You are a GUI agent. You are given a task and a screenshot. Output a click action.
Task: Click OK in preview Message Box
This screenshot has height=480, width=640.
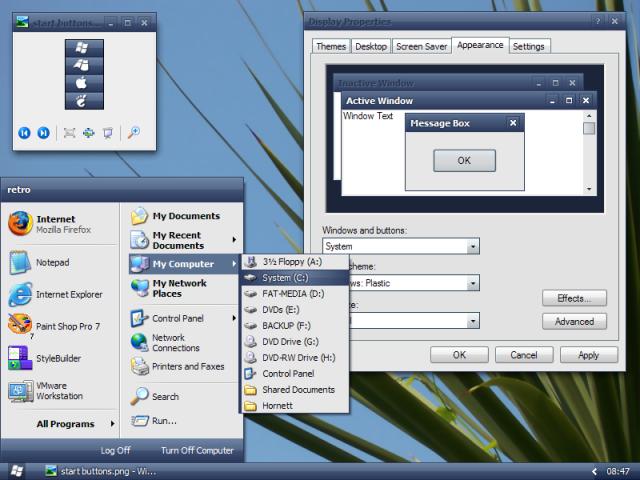coord(464,160)
